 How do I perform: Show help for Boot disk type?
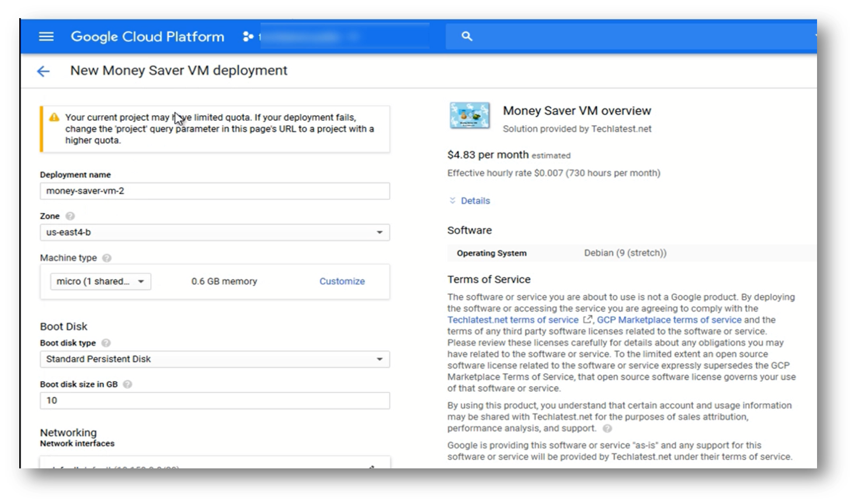point(106,343)
